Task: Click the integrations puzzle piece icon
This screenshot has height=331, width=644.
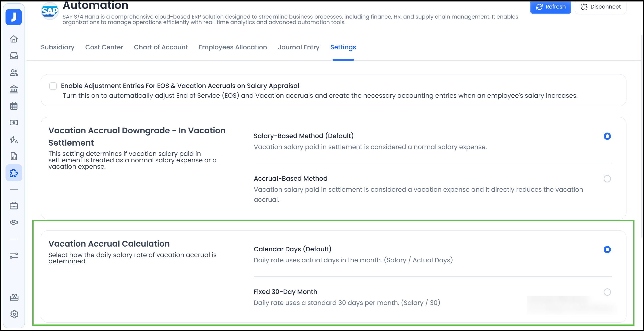Action: 14,173
